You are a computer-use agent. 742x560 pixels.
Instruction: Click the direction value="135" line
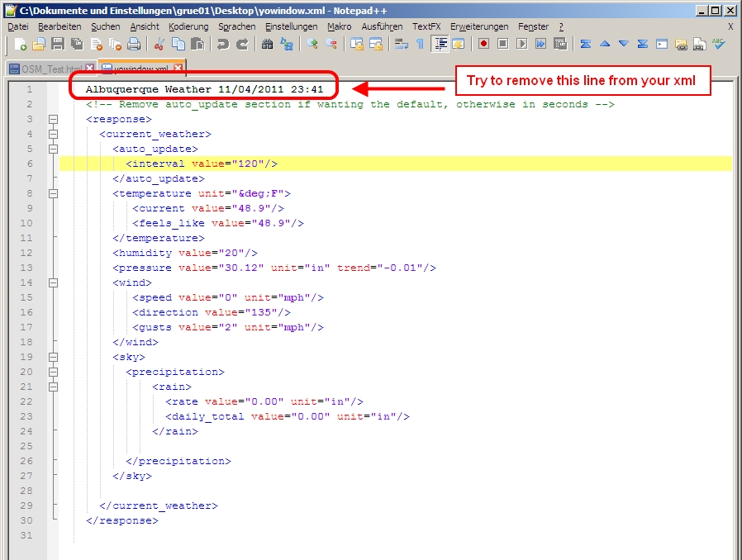click(x=212, y=312)
